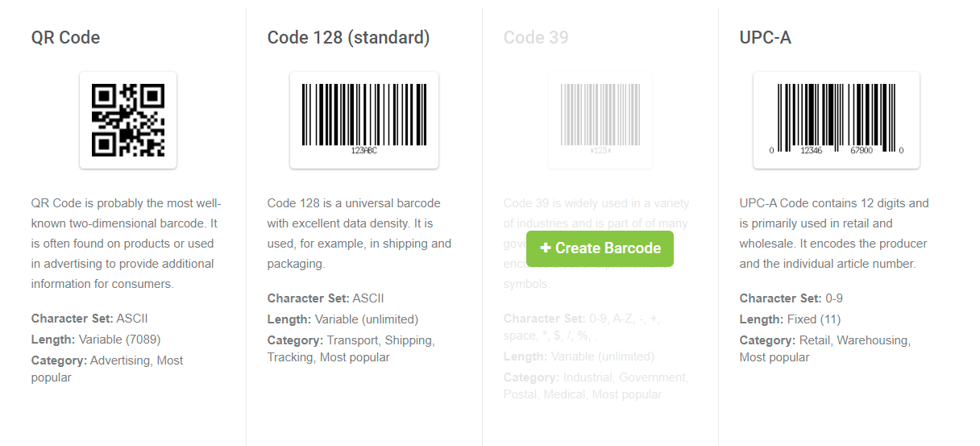The width and height of the screenshot is (980, 446).
Task: Click UPC-A Length Fixed (11) line
Action: [791, 319]
